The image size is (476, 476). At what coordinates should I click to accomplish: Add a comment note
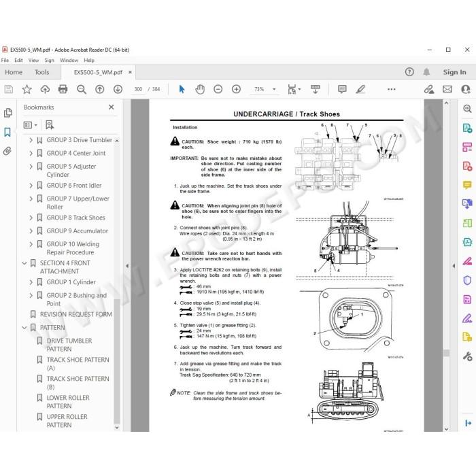point(342,89)
